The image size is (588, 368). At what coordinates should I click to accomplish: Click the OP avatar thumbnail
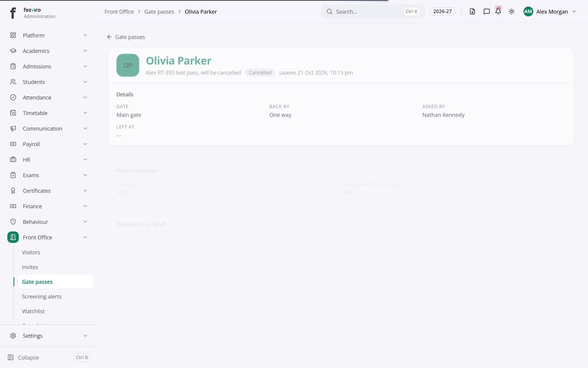coord(128,65)
